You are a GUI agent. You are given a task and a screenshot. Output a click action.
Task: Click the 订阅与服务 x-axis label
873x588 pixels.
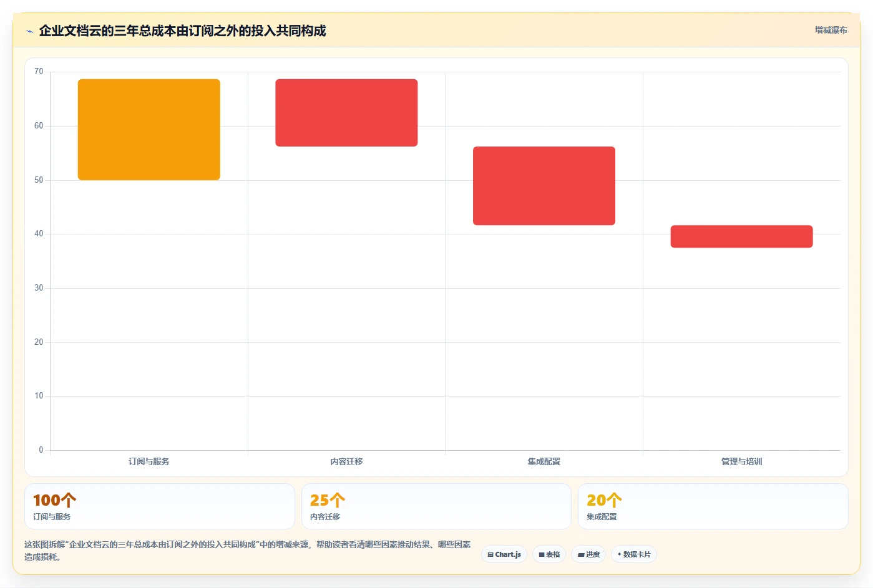click(149, 461)
